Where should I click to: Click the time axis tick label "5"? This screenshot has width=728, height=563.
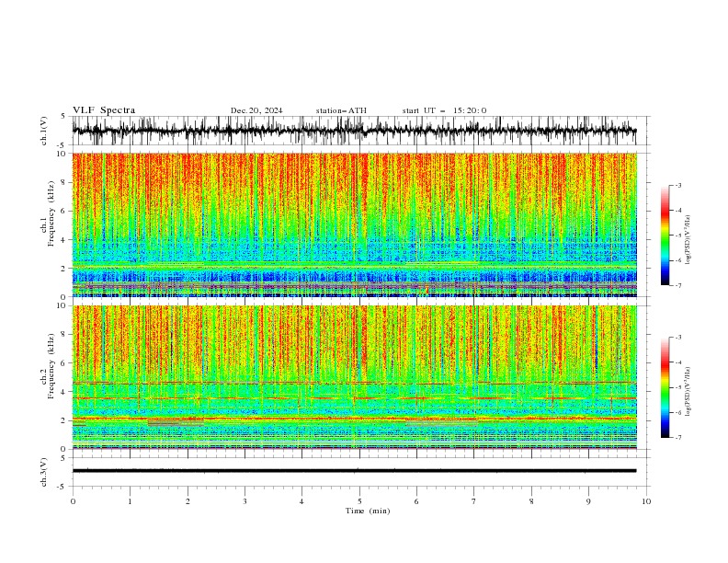359,501
